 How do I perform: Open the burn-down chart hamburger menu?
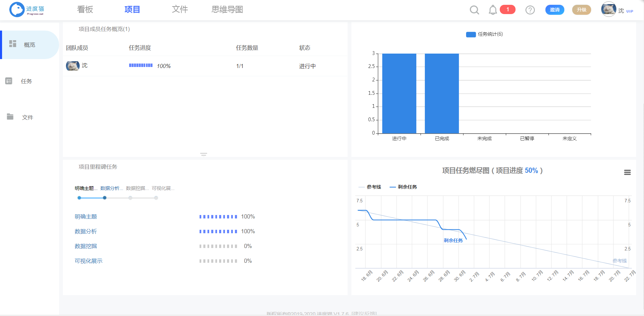click(627, 172)
